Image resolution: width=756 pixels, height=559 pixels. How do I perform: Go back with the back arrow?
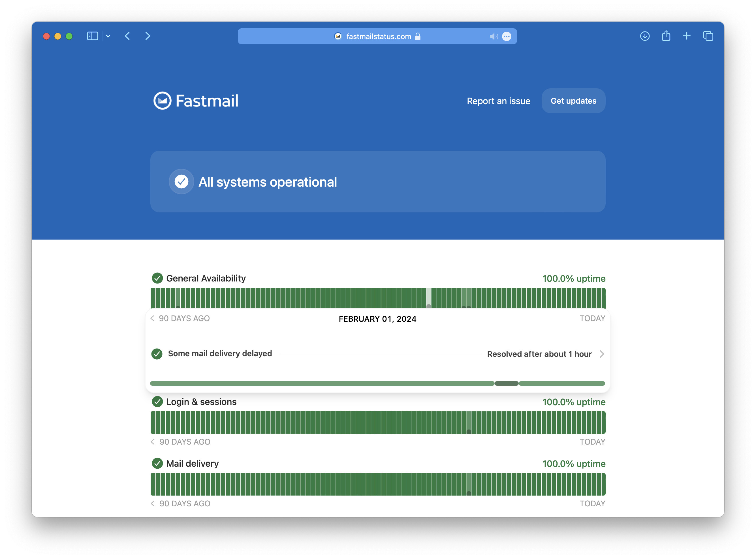(127, 36)
